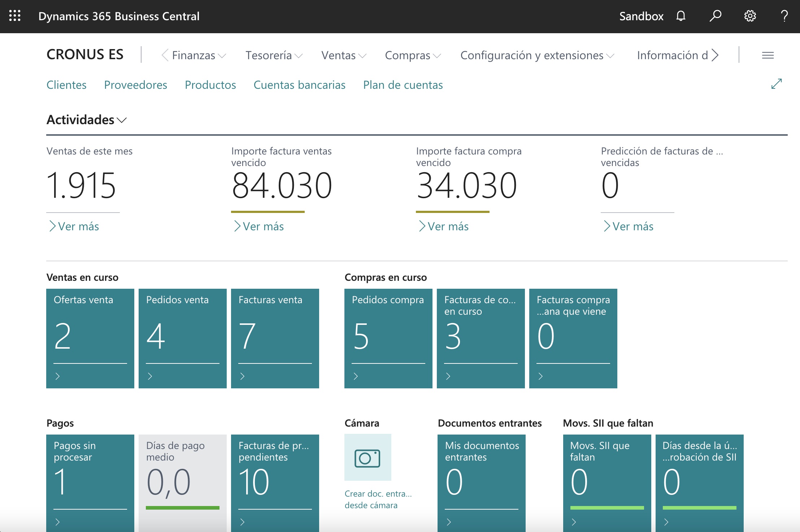Screen dimensions: 800x532
Task: Open the 34.030 overdue purchase invoice amount
Action: pyautogui.click(x=466, y=186)
